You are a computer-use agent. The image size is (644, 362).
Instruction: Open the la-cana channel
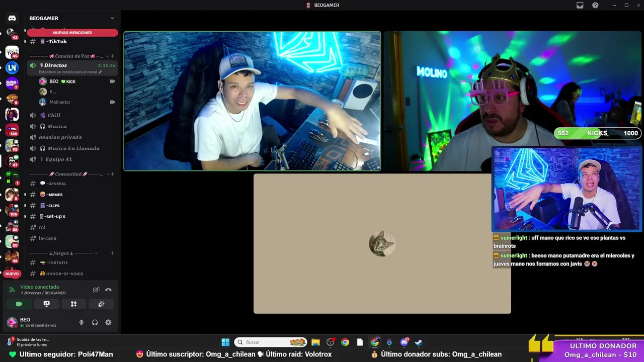click(72, 238)
